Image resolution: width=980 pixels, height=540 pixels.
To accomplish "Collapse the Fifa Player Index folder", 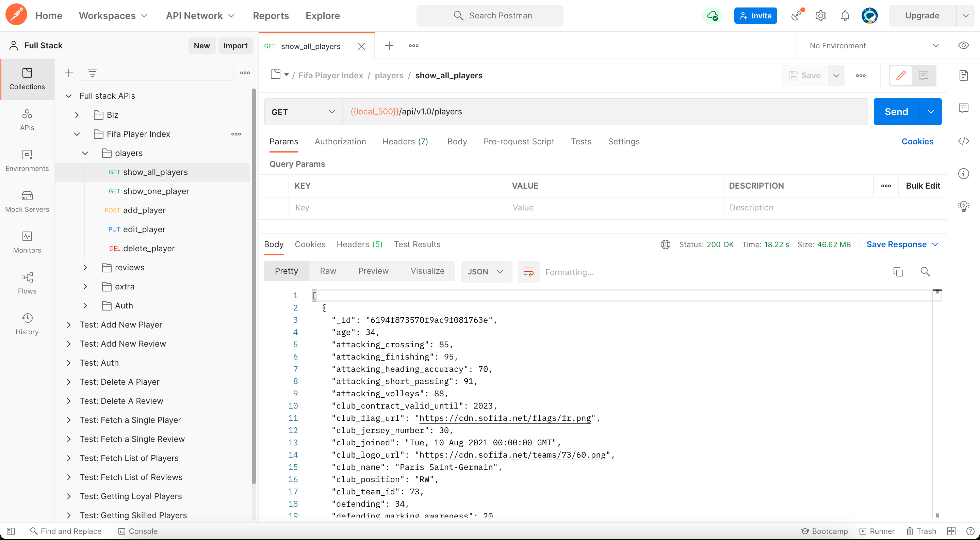I will pos(77,134).
